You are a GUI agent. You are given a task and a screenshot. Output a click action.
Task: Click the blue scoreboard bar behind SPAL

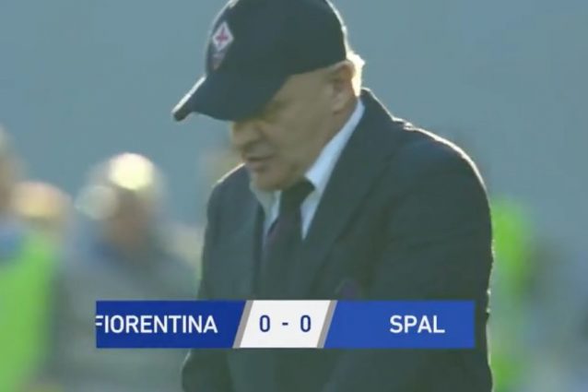[401, 325]
